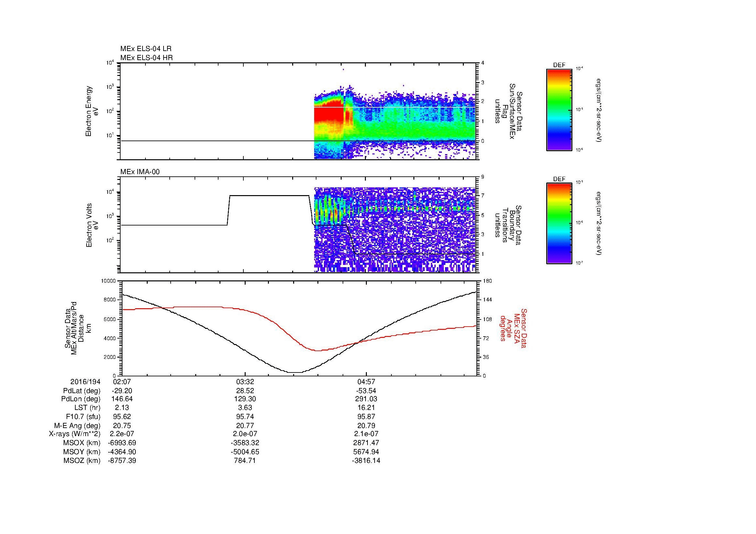Click the time tick label '03:32'

click(x=245, y=382)
